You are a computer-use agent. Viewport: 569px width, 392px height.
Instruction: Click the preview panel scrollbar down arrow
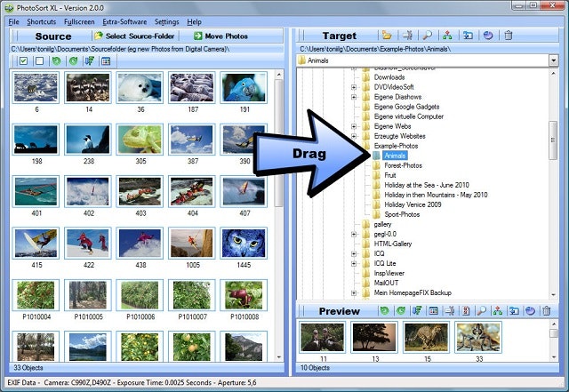pos(553,357)
